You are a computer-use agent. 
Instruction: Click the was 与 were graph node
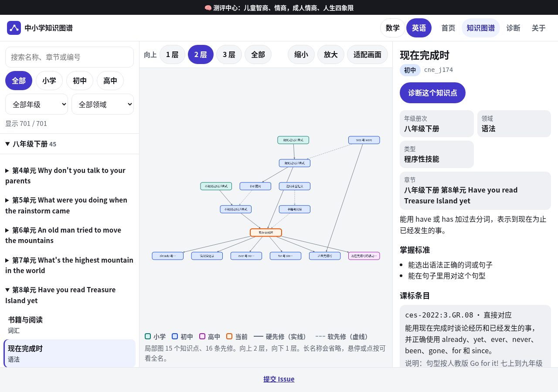[x=364, y=140]
